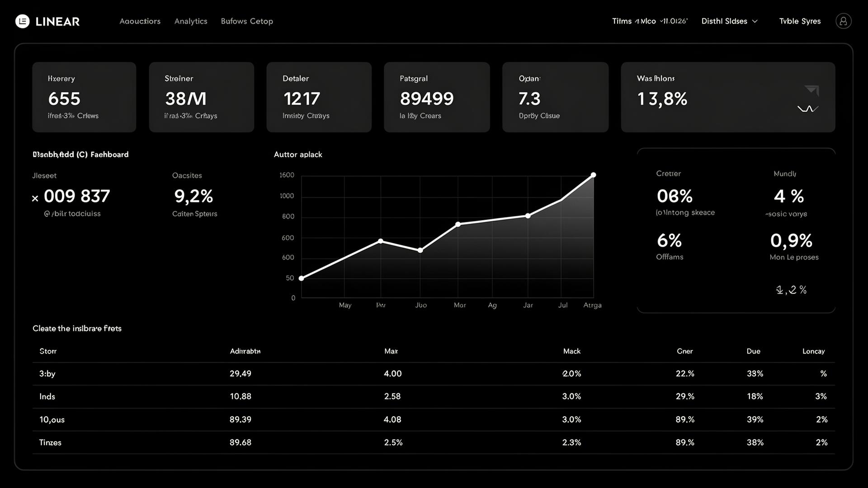Collapse the right-side metrics panel
The image size is (868, 488).
pyautogui.click(x=791, y=290)
